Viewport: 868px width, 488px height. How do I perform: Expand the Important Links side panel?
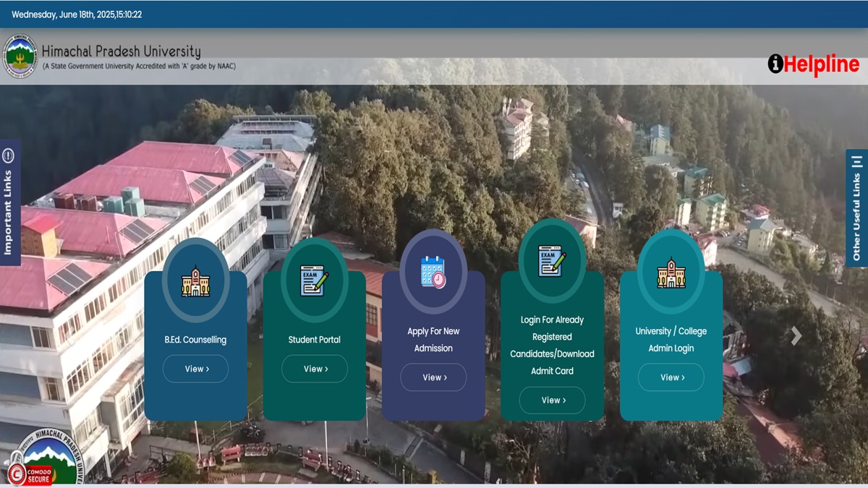tap(9, 202)
